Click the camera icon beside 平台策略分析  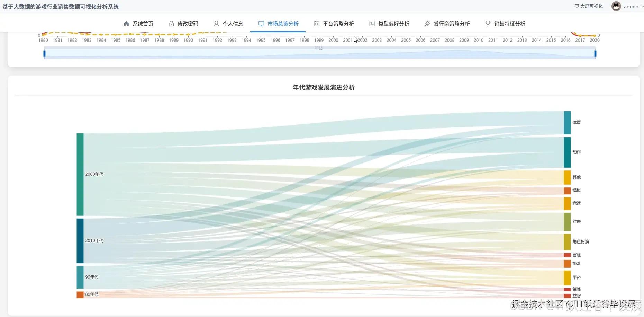[317, 24]
